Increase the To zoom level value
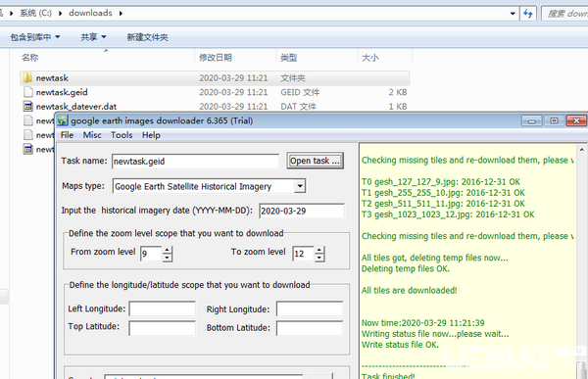The width and height of the screenshot is (588, 379). 319,250
